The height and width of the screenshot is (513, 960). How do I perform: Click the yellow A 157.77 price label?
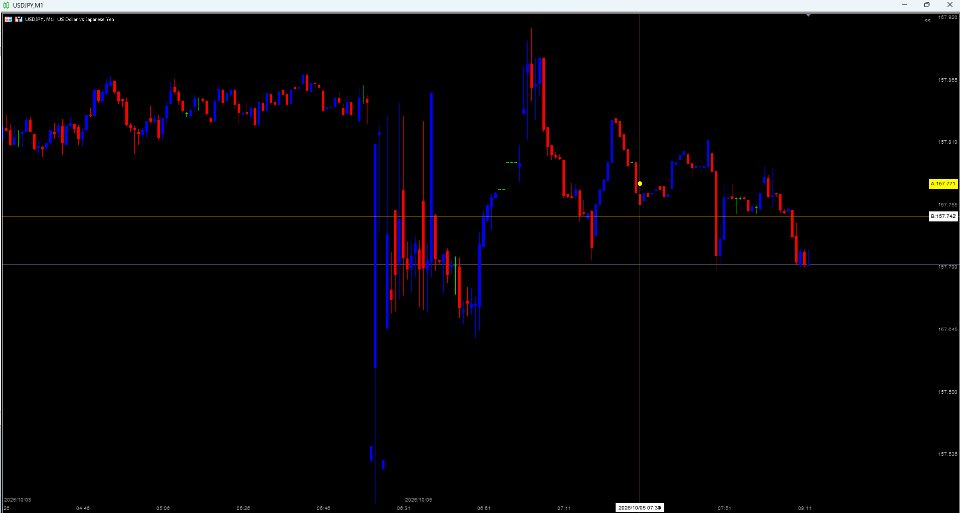(943, 184)
